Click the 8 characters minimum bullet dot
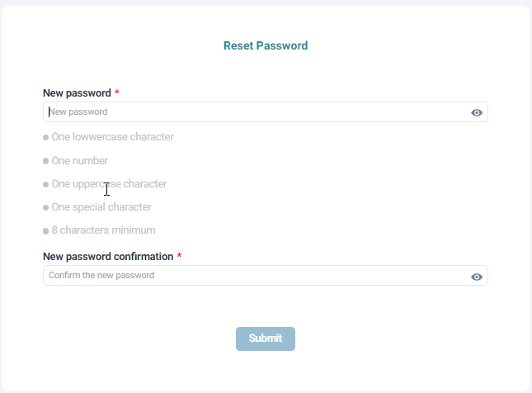The width and height of the screenshot is (532, 393). click(x=46, y=231)
